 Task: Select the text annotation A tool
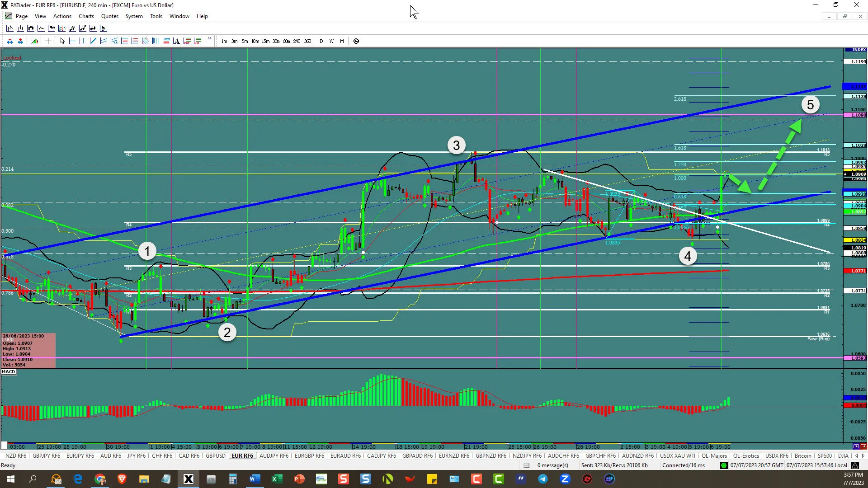(177, 41)
